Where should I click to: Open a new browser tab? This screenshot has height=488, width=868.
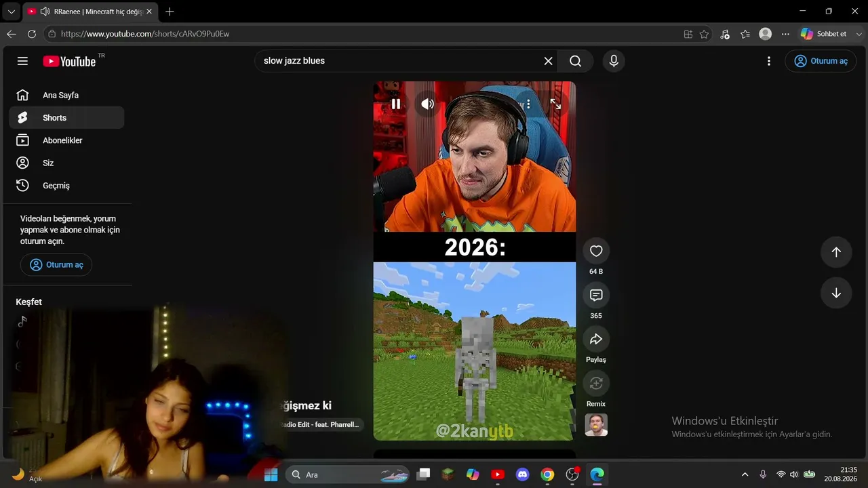(x=170, y=12)
